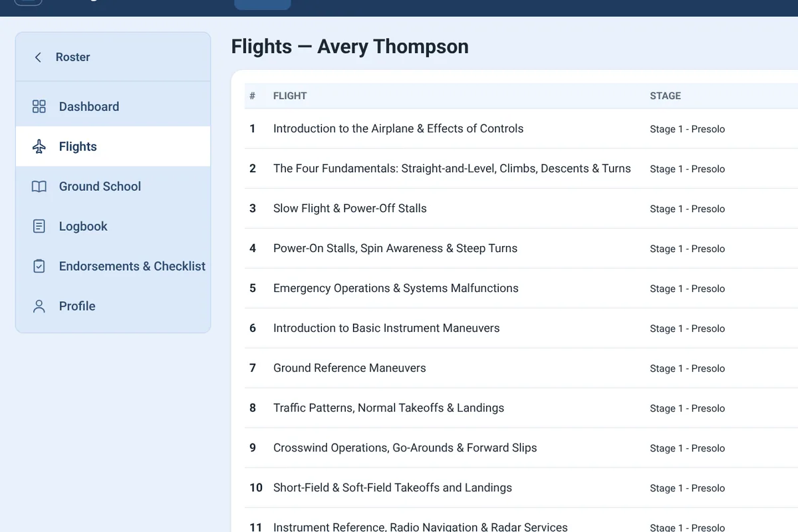Open flight Introduction to the Airplane & Effects of Controls
This screenshot has width=798, height=532.
(398, 128)
